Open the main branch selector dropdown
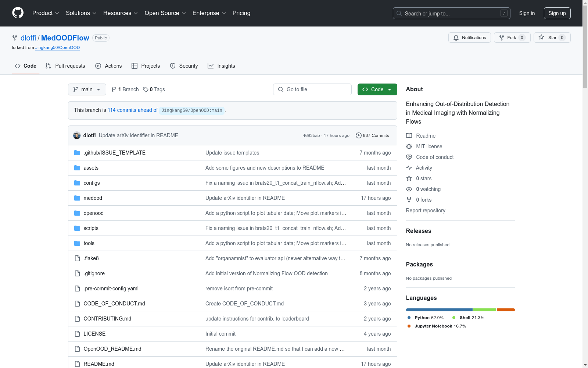The height and width of the screenshot is (368, 588). (x=87, y=89)
